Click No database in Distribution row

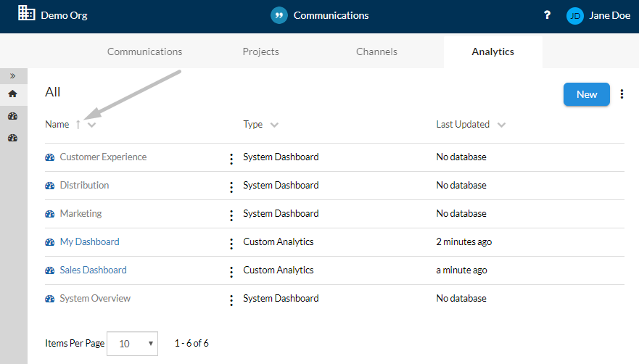pyautogui.click(x=461, y=185)
